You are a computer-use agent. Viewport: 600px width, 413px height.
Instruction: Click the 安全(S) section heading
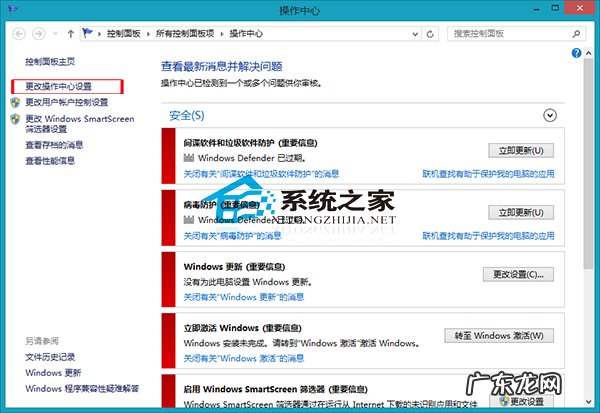click(187, 115)
